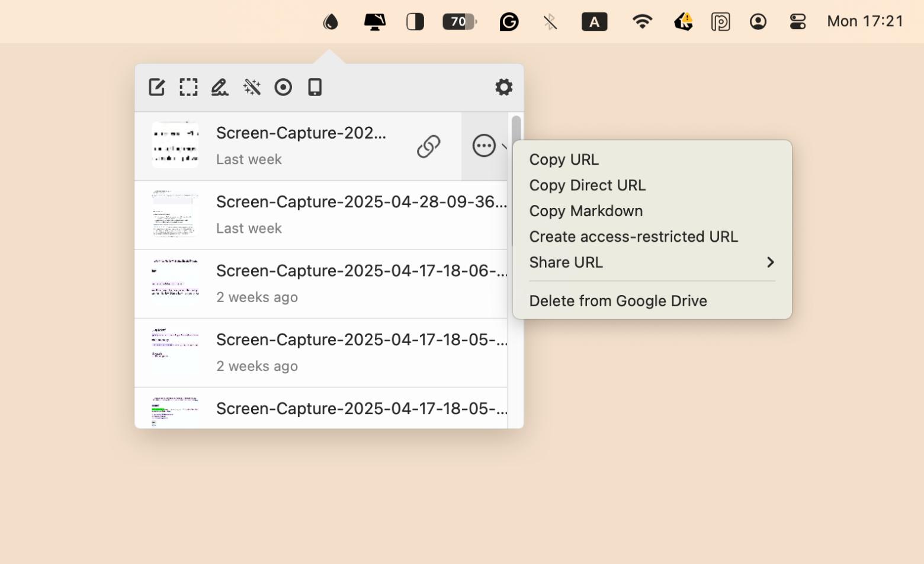The height and width of the screenshot is (564, 924).
Task: Expand the Share URL submenu
Action: click(652, 262)
